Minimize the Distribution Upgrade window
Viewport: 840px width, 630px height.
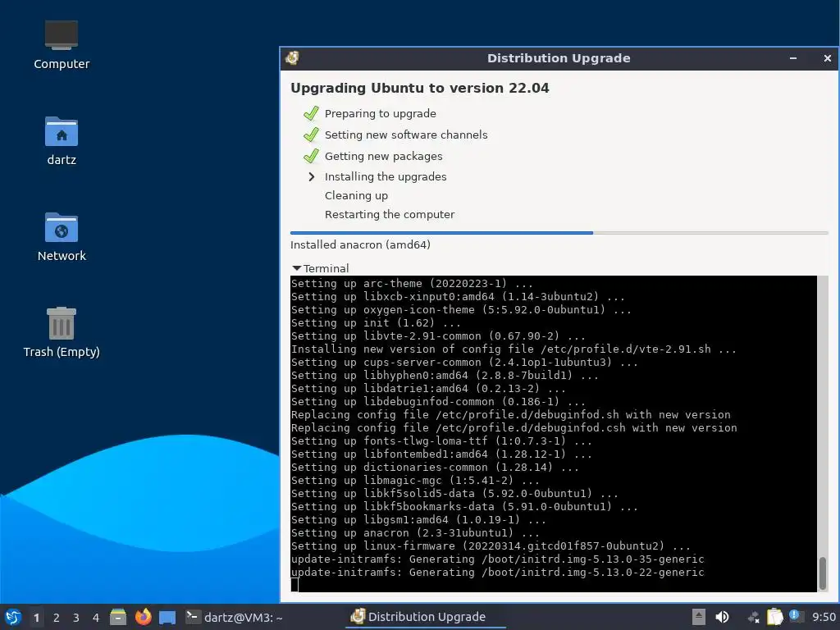(793, 58)
